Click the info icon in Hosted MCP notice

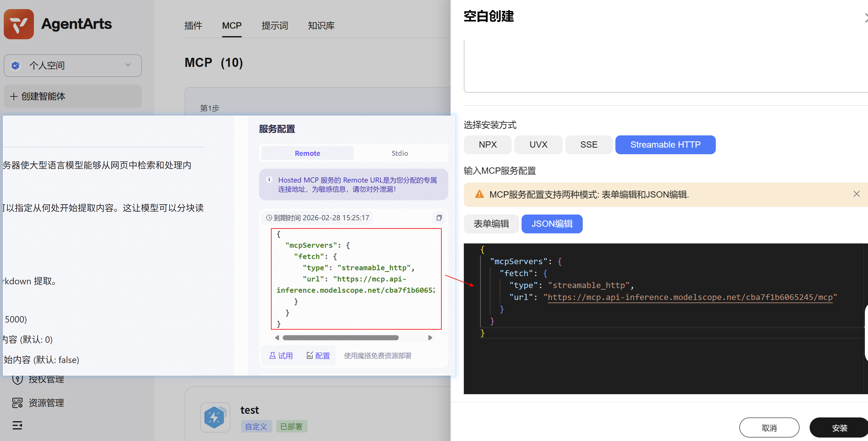[269, 180]
